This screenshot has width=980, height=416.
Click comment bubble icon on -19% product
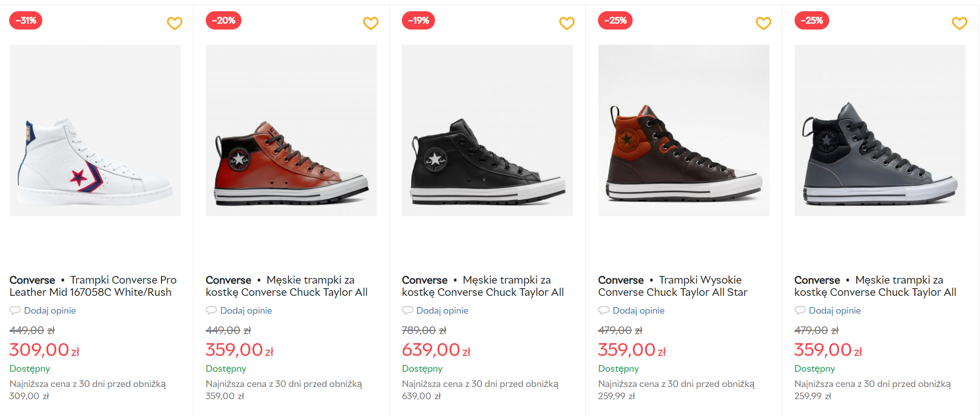click(x=407, y=310)
